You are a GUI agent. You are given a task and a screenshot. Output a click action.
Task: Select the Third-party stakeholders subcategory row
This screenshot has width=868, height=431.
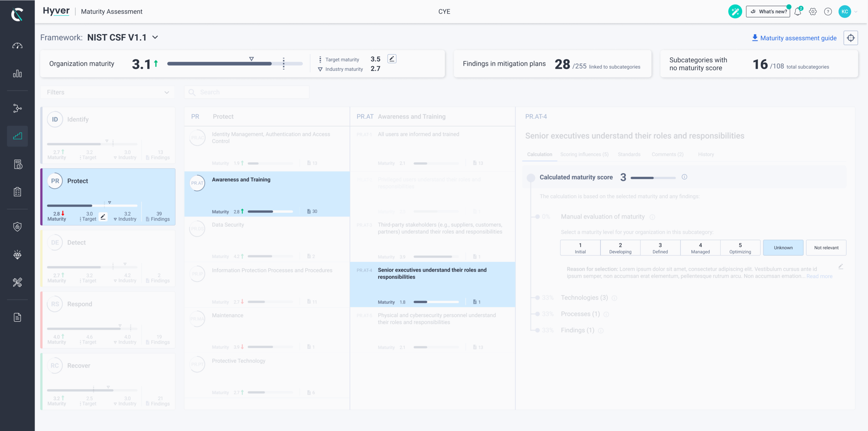click(x=432, y=239)
